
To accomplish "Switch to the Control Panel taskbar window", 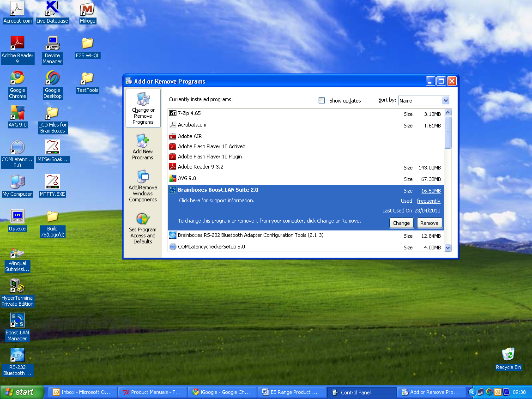I will coord(361,392).
